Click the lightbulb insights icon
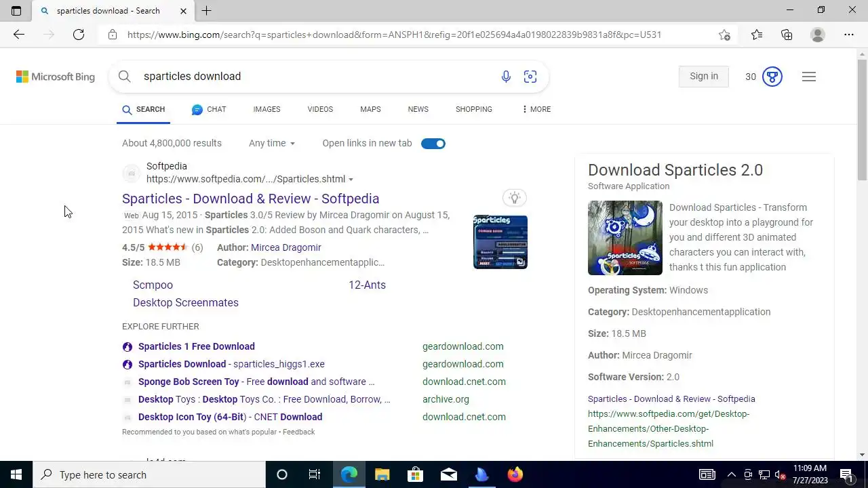The height and width of the screenshot is (488, 868). point(515,198)
